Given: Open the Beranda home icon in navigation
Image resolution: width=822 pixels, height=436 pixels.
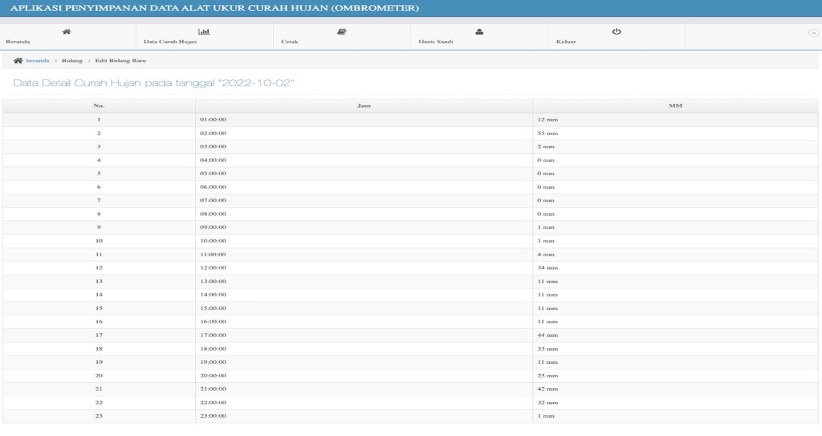Looking at the screenshot, I should (67, 32).
